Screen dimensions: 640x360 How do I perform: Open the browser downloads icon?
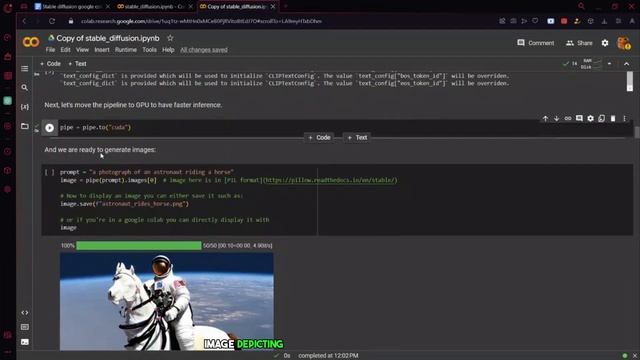604,21
